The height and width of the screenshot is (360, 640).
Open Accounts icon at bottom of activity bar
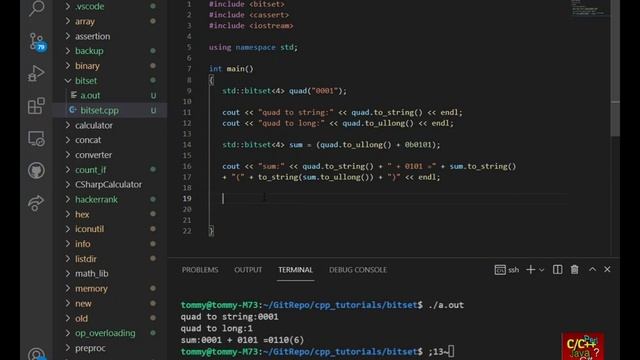tap(36, 353)
